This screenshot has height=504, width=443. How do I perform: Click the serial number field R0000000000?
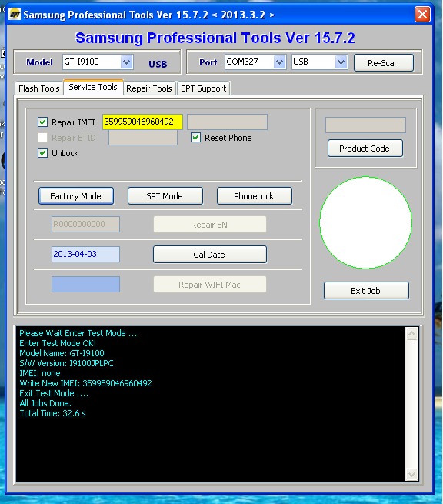pos(85,224)
